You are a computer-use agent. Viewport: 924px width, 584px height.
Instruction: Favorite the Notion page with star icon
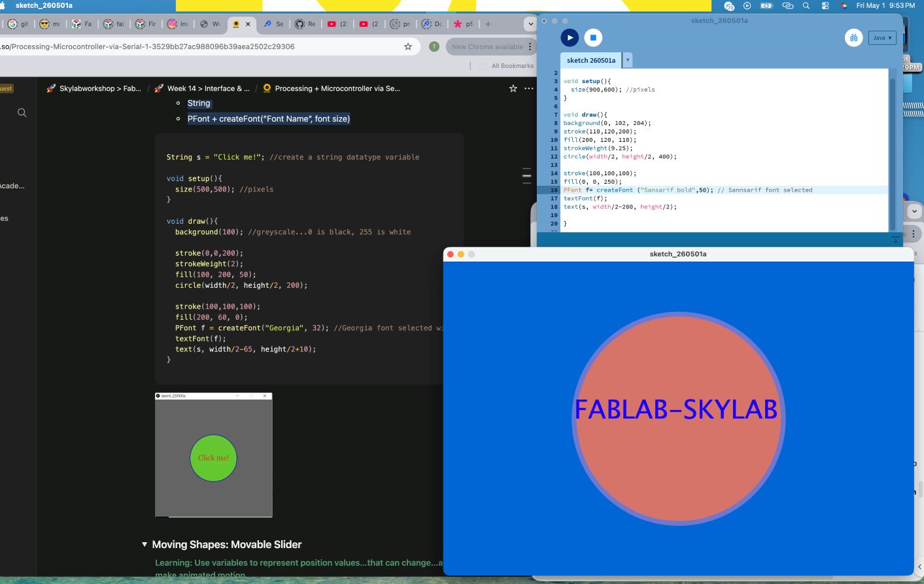pos(513,88)
